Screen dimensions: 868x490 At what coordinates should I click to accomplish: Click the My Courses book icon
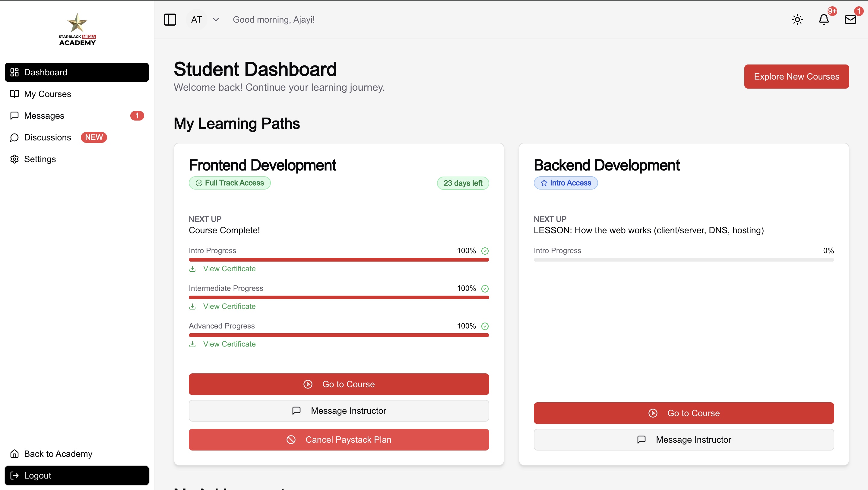tap(14, 94)
